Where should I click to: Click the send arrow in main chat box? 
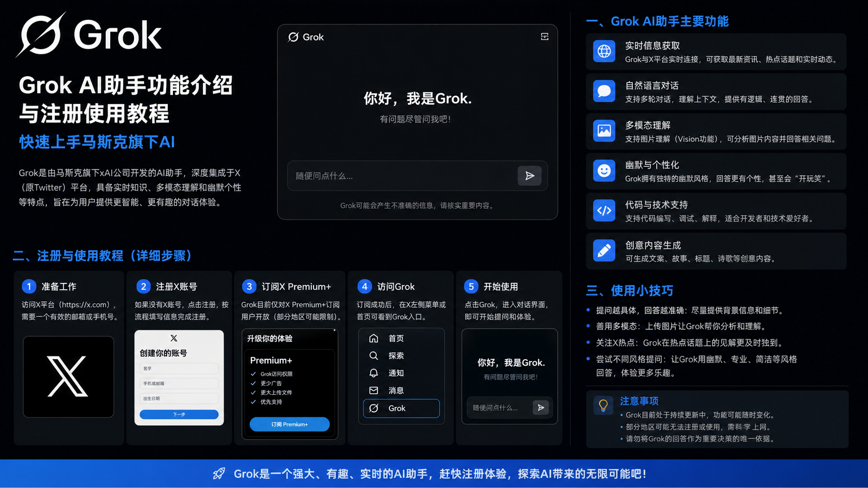(530, 176)
